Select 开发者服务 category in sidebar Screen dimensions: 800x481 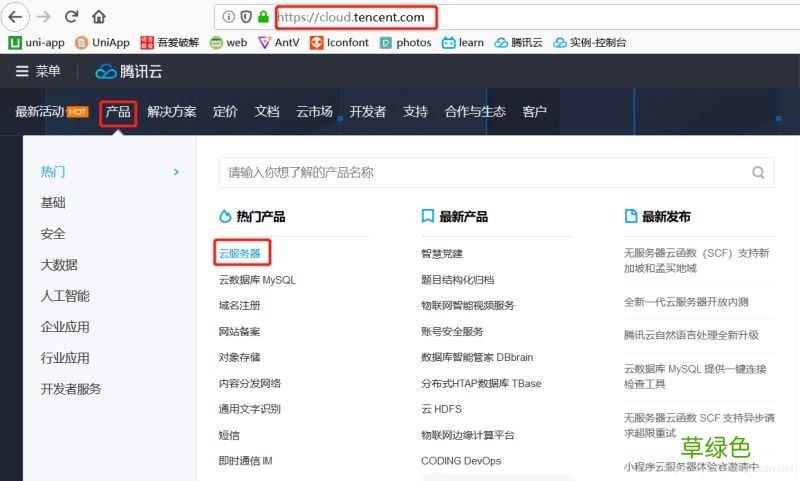point(71,390)
